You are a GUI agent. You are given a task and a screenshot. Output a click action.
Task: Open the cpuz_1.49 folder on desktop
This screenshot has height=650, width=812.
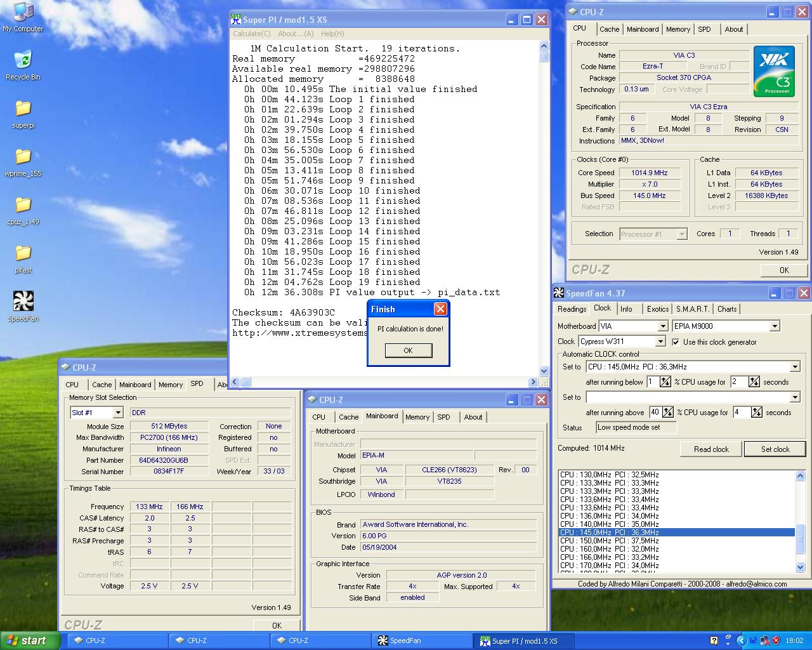(23, 210)
